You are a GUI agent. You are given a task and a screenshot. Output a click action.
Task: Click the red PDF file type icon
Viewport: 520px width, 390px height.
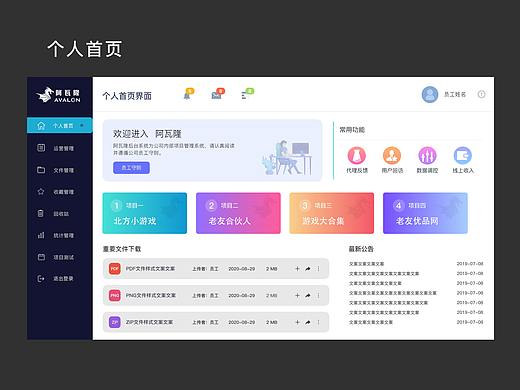coord(115,269)
